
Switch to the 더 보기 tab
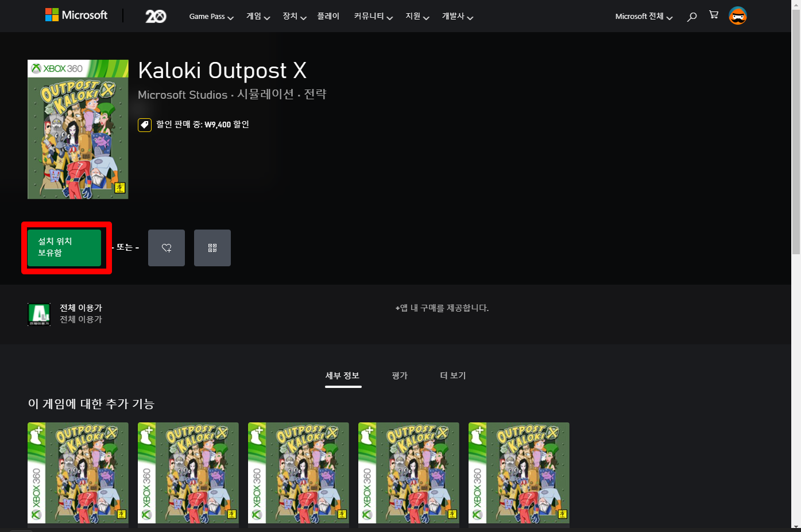coord(453,376)
